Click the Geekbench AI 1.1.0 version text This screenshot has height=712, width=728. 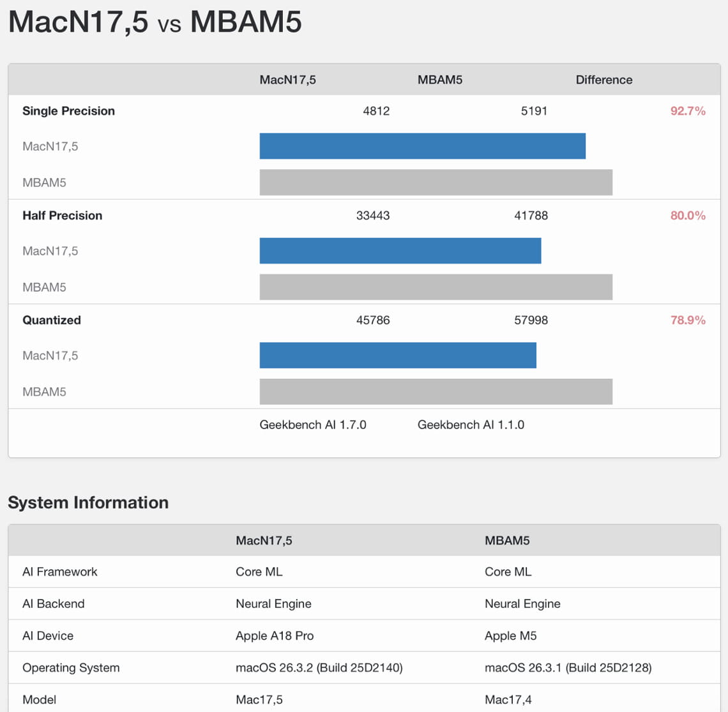click(x=471, y=425)
